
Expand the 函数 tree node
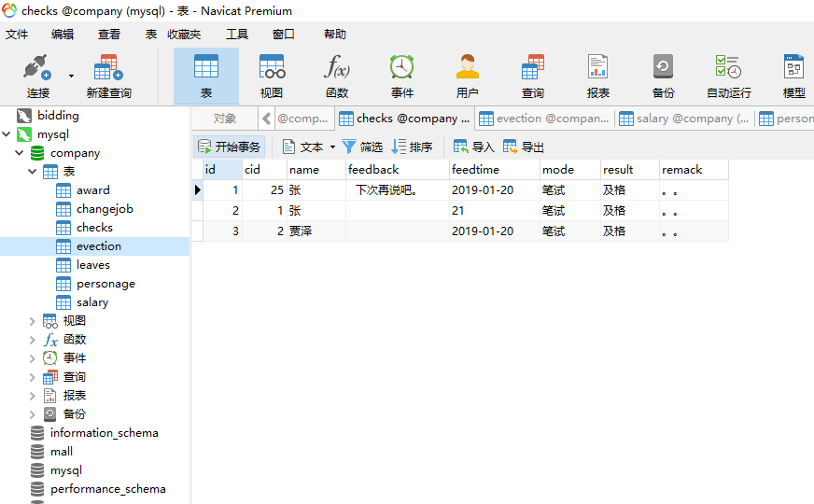coord(32,340)
